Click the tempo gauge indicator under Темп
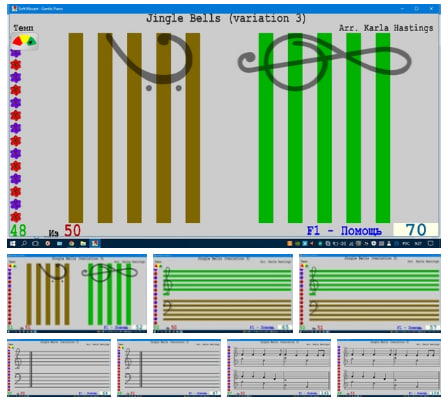 25,41
